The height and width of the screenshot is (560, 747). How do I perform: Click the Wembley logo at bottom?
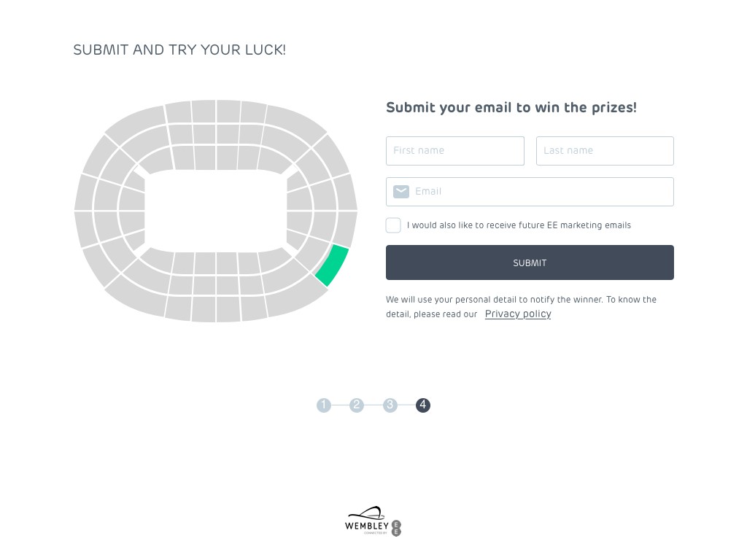[x=366, y=521]
